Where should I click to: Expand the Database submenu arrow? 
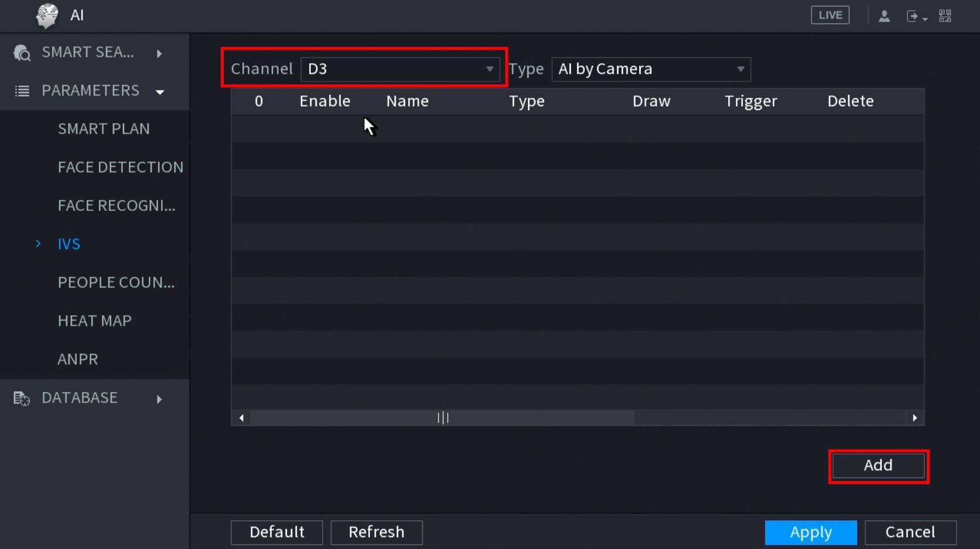point(159,399)
